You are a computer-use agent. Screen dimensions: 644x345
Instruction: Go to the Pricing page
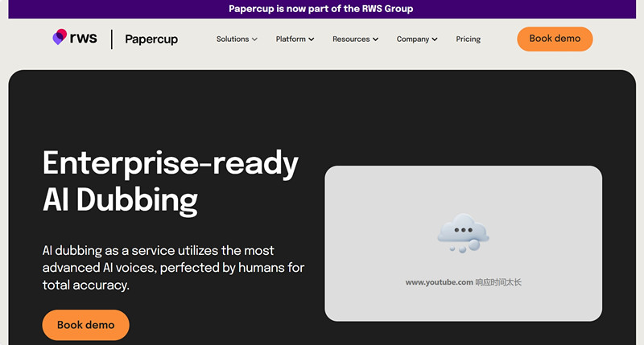click(469, 39)
